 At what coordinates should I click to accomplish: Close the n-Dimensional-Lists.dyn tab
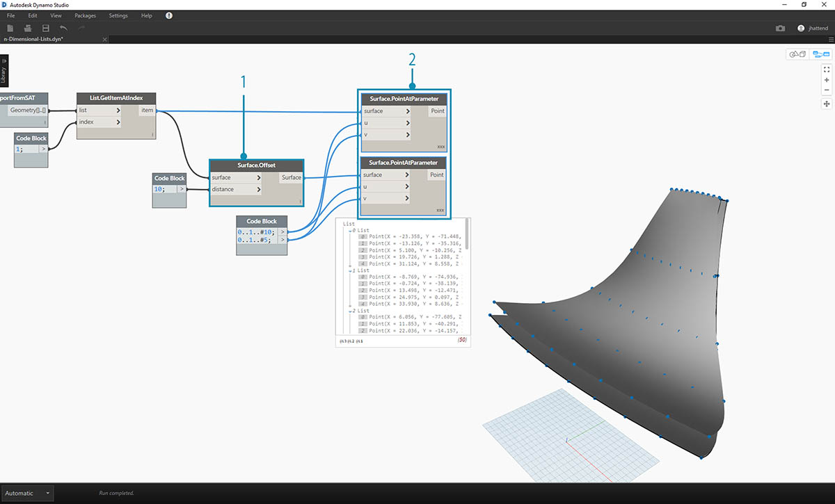(105, 40)
